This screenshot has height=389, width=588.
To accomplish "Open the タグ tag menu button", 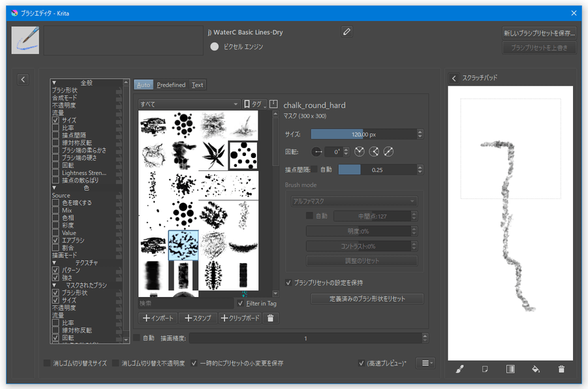I will 255,104.
